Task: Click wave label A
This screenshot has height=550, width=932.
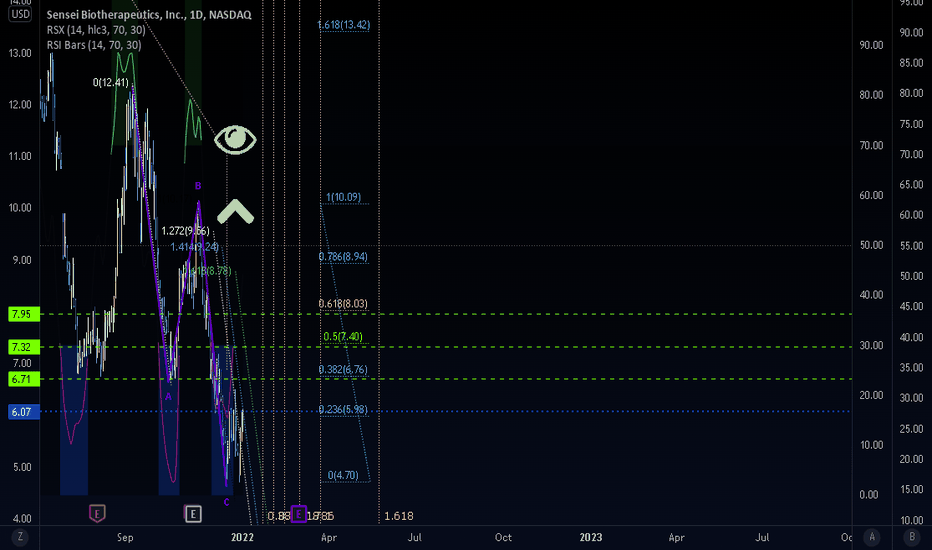Action: point(168,397)
